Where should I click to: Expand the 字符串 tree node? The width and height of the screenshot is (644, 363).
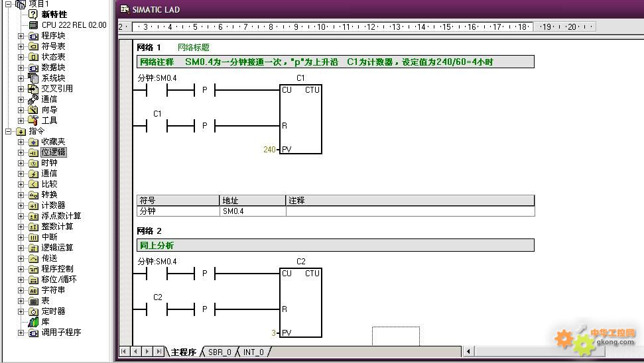(x=21, y=290)
